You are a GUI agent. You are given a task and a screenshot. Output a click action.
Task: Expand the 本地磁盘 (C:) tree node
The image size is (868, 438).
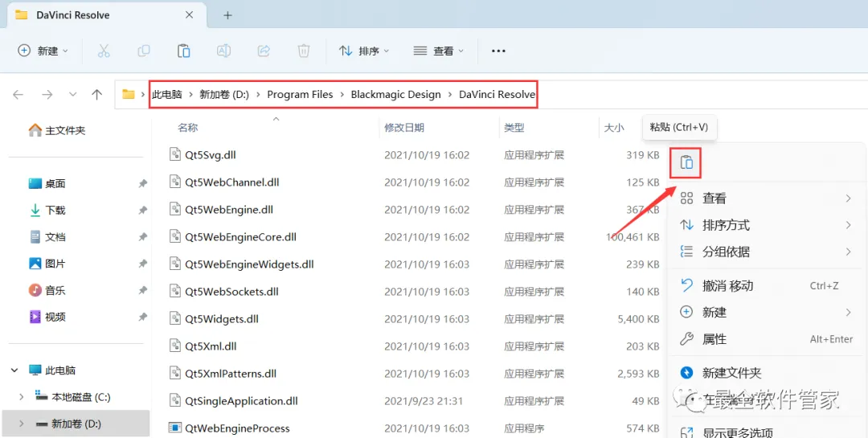(x=22, y=397)
